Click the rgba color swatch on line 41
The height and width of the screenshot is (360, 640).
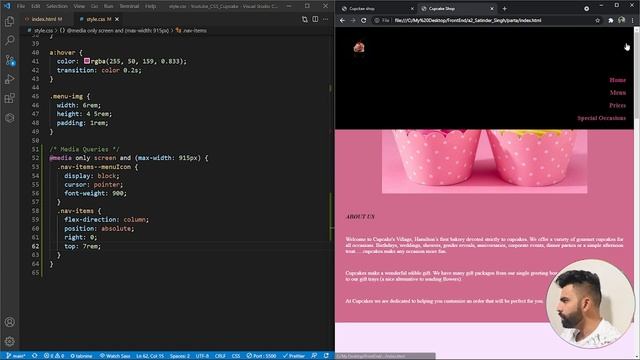point(87,61)
